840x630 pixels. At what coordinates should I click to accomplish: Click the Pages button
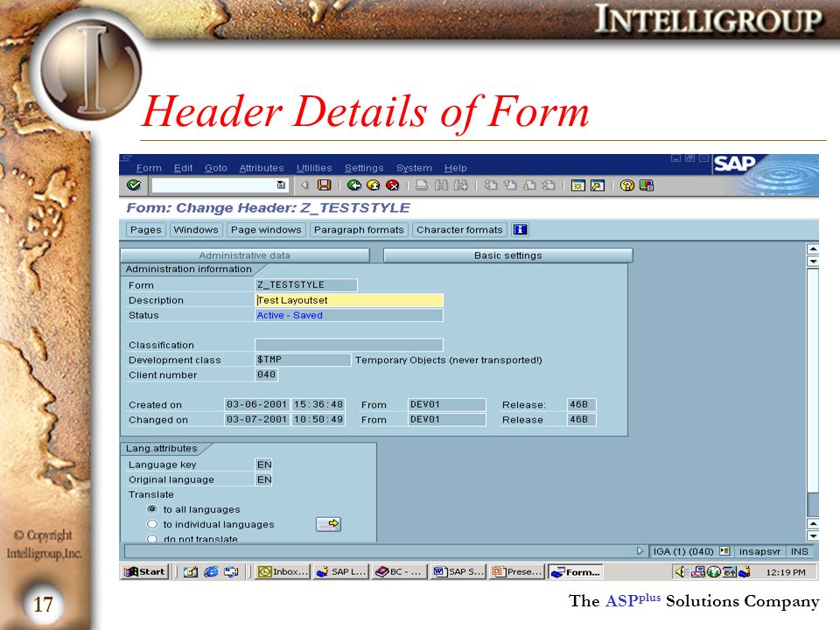click(x=146, y=230)
